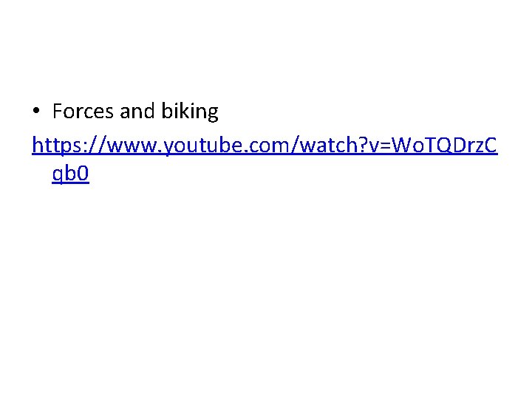Click the 'DrzC' ending of first link line
Image resolution: width=532 pixels, height=399 pixels.
(x=474, y=145)
